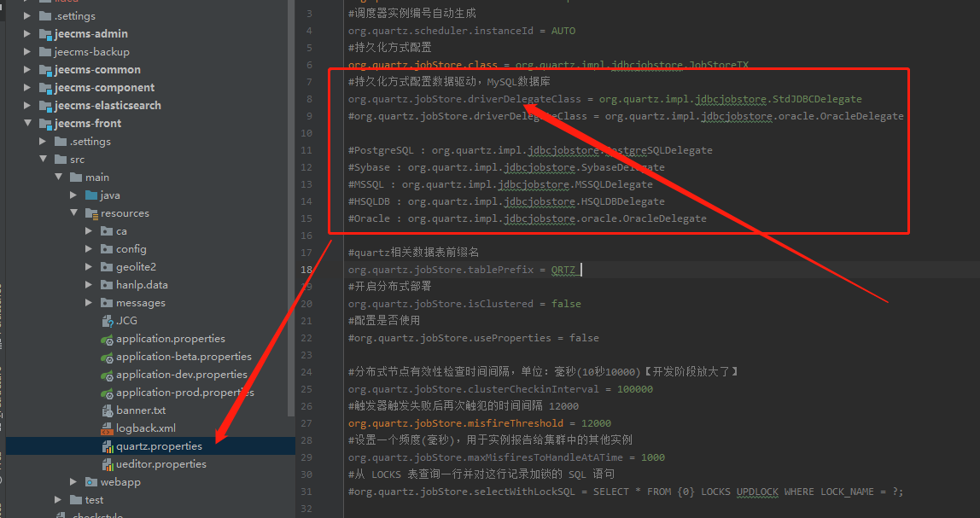
Task: Select quartz.properties in the tree
Action: (160, 446)
